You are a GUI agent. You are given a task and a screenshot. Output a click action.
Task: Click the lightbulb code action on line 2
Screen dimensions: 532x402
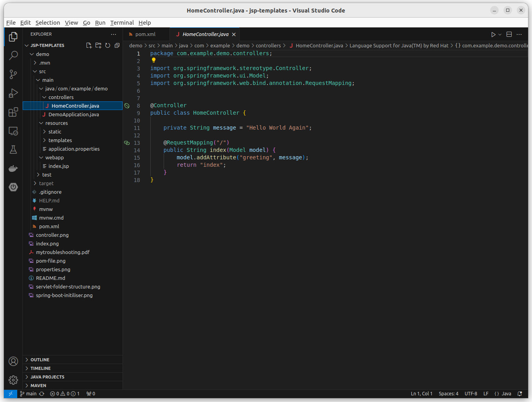[x=153, y=60]
